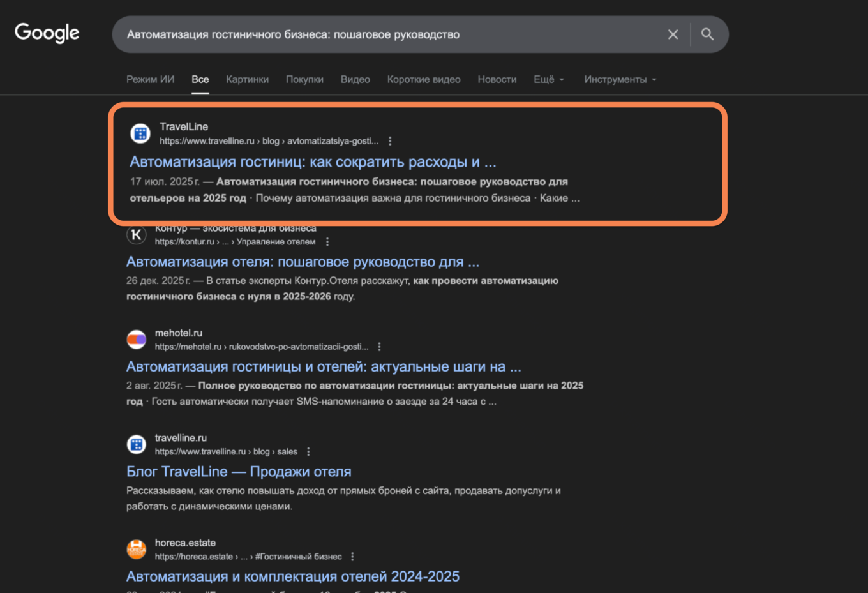Click the Контур favicon icon
868x593 pixels.
pos(137,235)
